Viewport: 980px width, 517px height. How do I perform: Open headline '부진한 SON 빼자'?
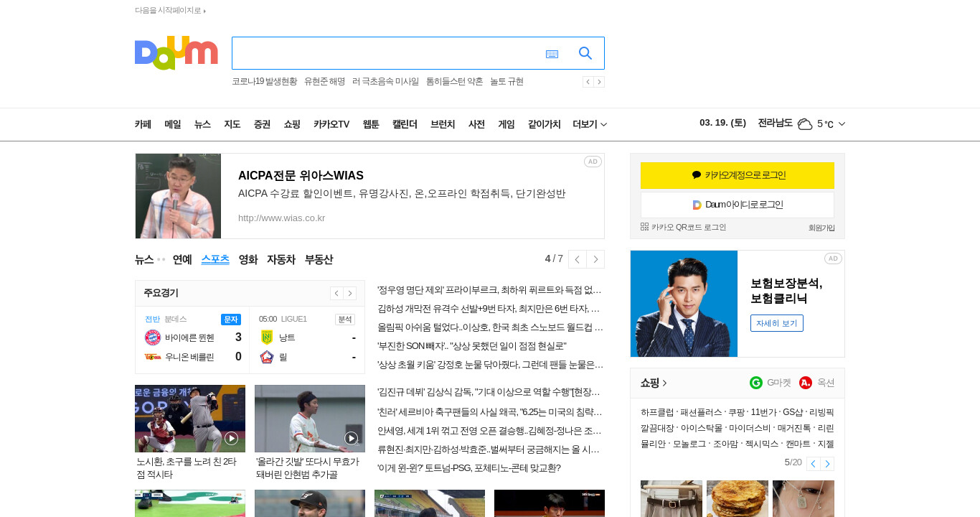471,346
